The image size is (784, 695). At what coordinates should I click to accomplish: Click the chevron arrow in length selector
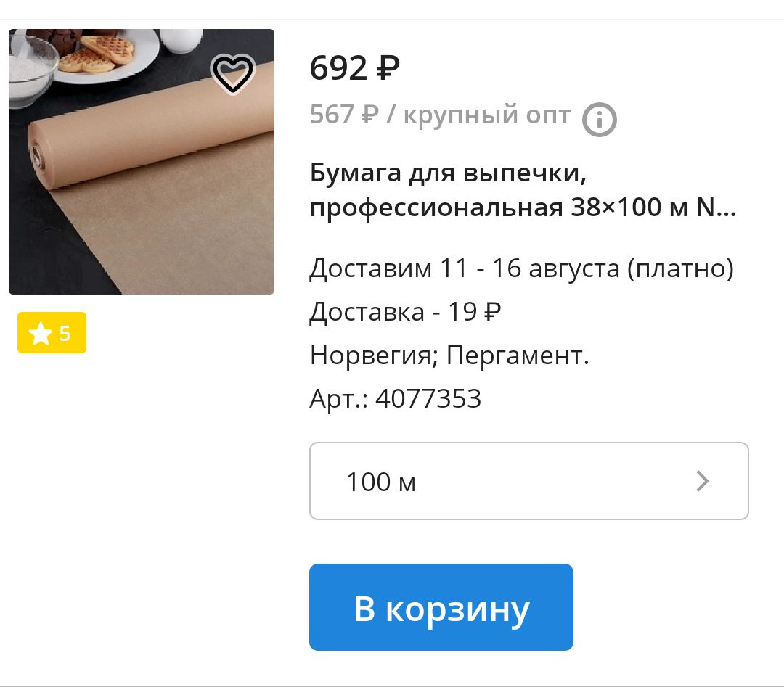click(x=703, y=481)
